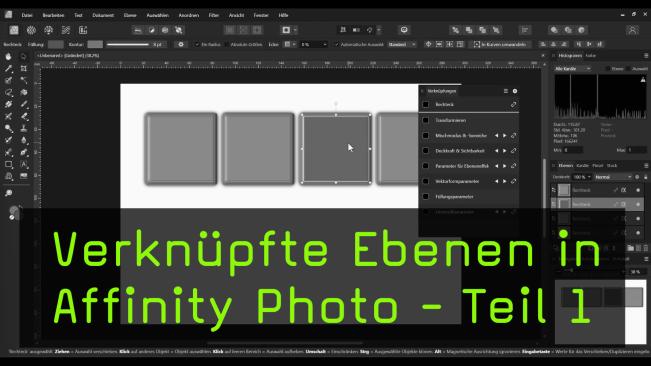Select the Artistic Text tool
The width and height of the screenshot is (651, 366).
coord(24,165)
